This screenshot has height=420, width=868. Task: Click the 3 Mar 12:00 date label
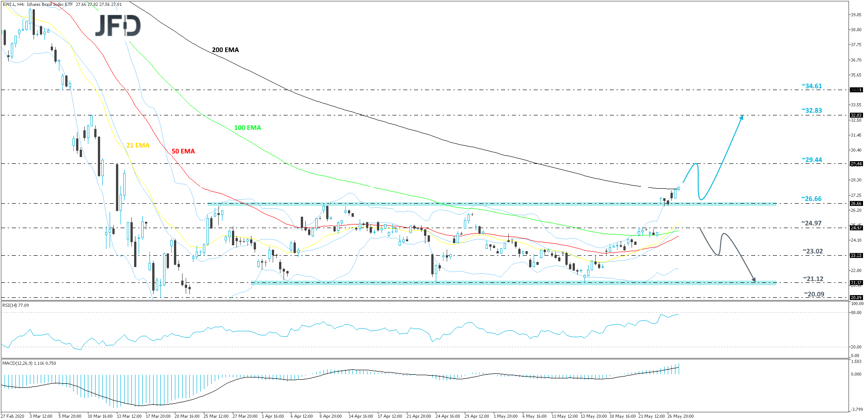[x=41, y=416]
